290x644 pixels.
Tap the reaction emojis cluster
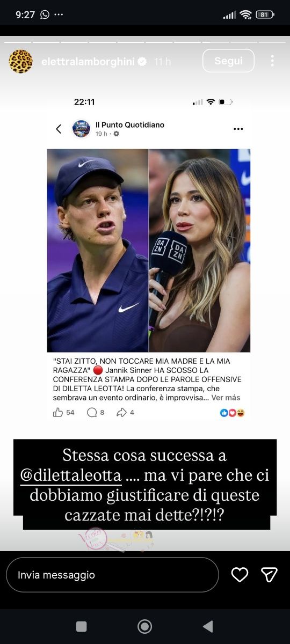coord(232,413)
